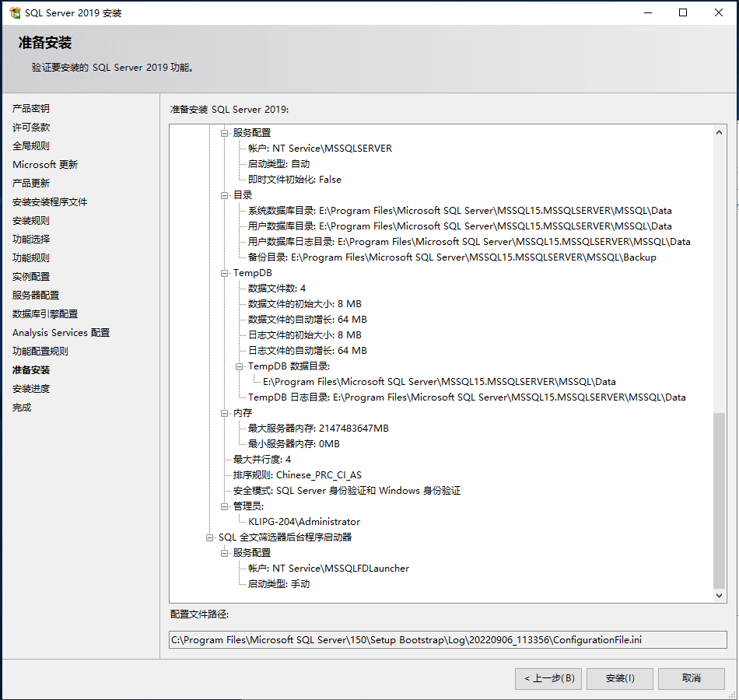The width and height of the screenshot is (739, 700).
Task: Click the 配置文件路径 text field
Action: tap(448, 639)
